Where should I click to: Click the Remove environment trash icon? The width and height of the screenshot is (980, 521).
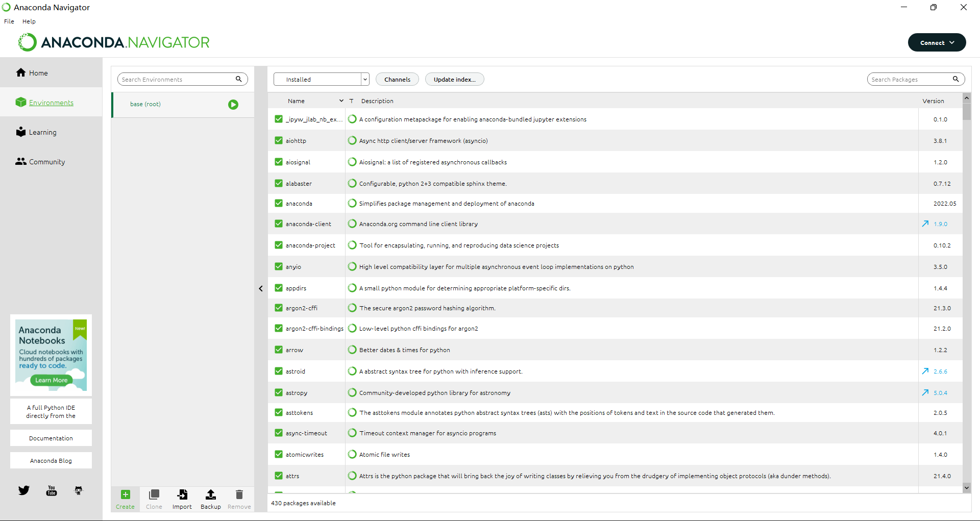[239, 494]
